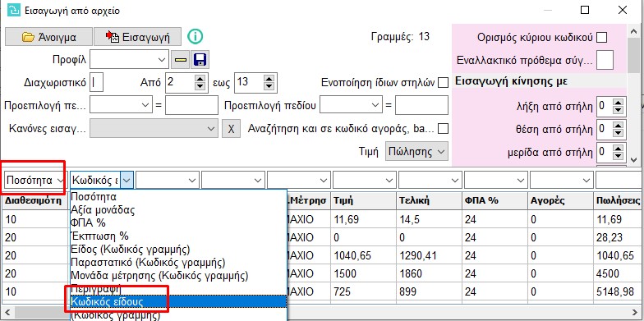Click cell with value 1040,65 in Τιμή
The image size is (644, 321).
[x=363, y=256]
